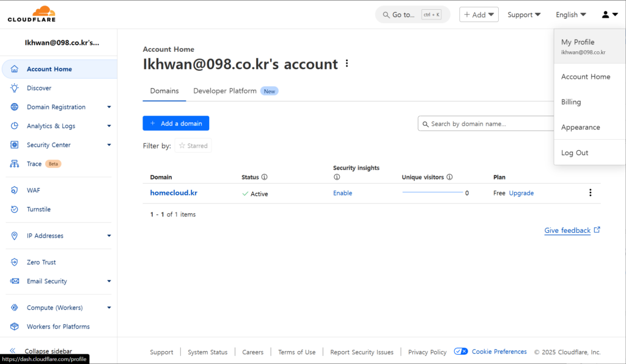The height and width of the screenshot is (364, 626).
Task: Click the account title kebab menu icon
Action: coord(347,64)
